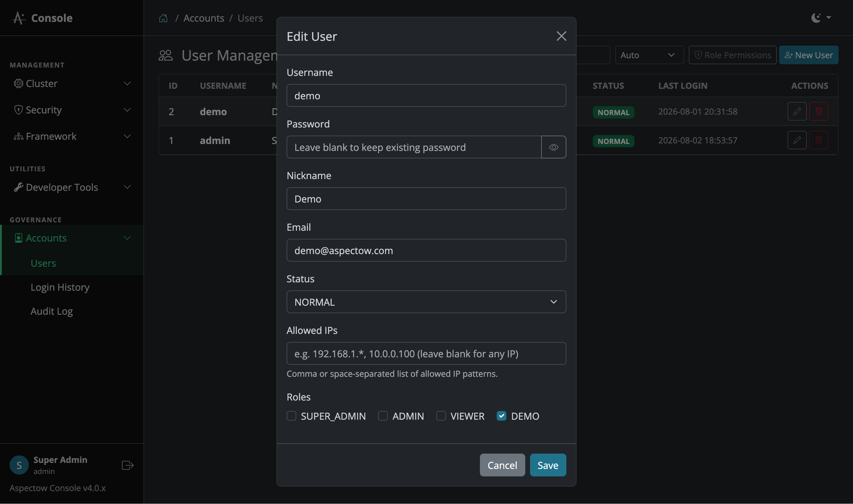Click the Save button
The image size is (853, 504).
tap(548, 465)
